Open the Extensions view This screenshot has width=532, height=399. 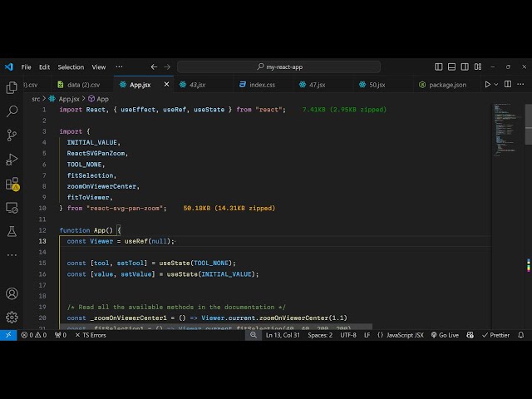click(12, 183)
